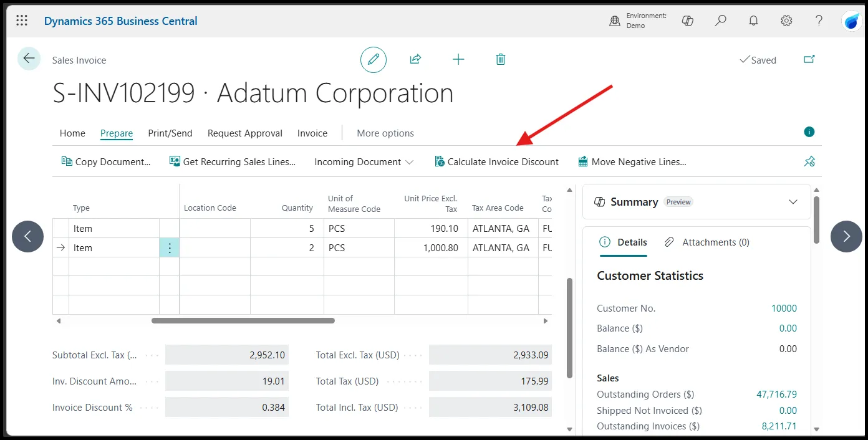This screenshot has width=868, height=440.
Task: Click the factbox vertical scrollbar
Action: point(816,220)
